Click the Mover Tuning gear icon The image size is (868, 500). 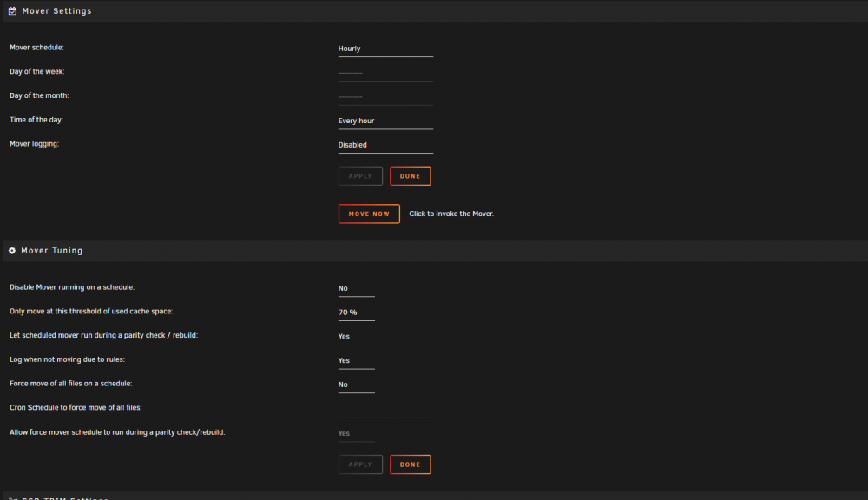click(12, 251)
